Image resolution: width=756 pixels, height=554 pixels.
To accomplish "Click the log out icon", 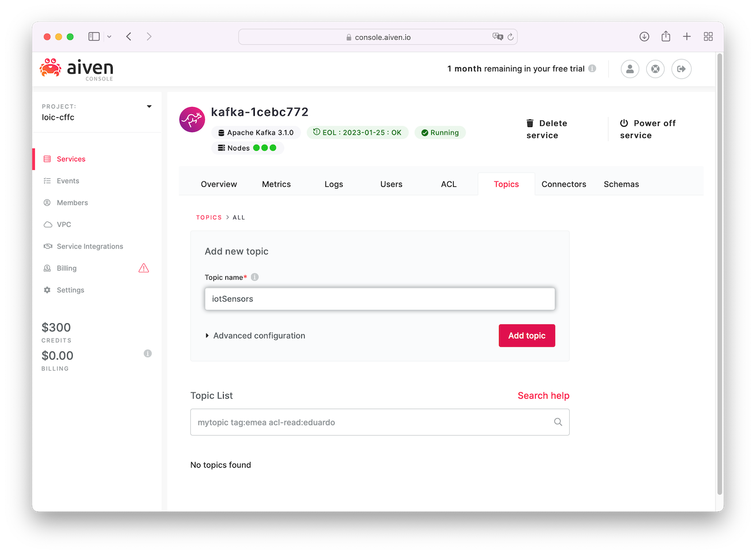I will tap(681, 69).
